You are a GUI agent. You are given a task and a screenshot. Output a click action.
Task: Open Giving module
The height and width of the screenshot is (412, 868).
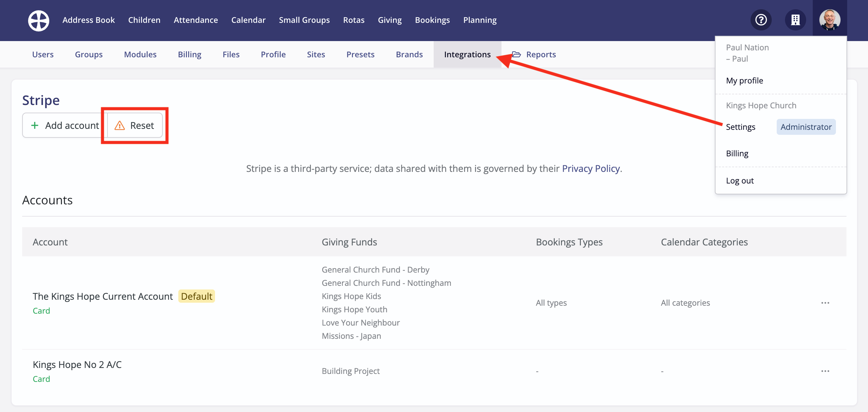click(x=390, y=20)
